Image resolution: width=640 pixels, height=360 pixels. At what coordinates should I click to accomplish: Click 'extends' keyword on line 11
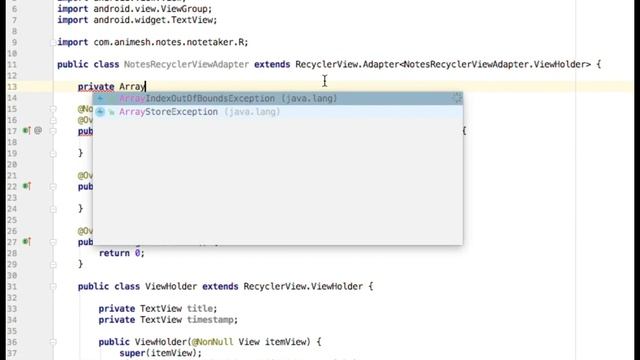point(272,64)
